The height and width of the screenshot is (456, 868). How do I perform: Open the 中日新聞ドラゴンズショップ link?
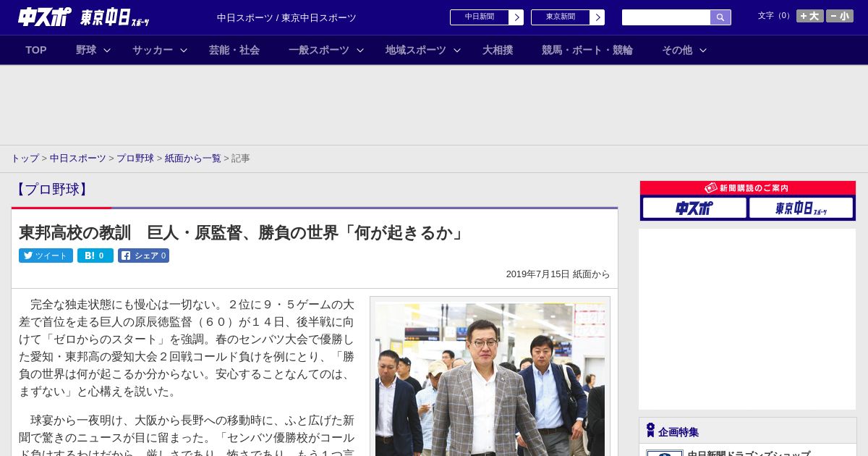[x=749, y=453]
